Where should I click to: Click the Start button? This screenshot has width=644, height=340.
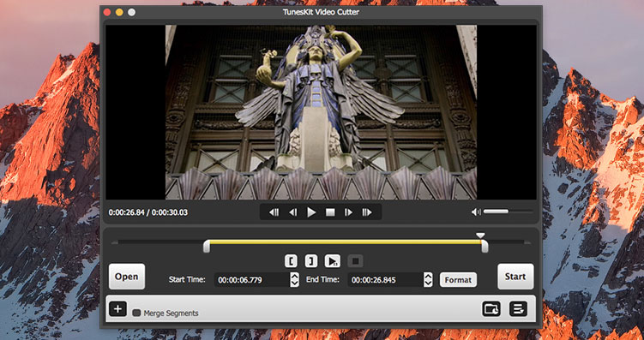[515, 277]
